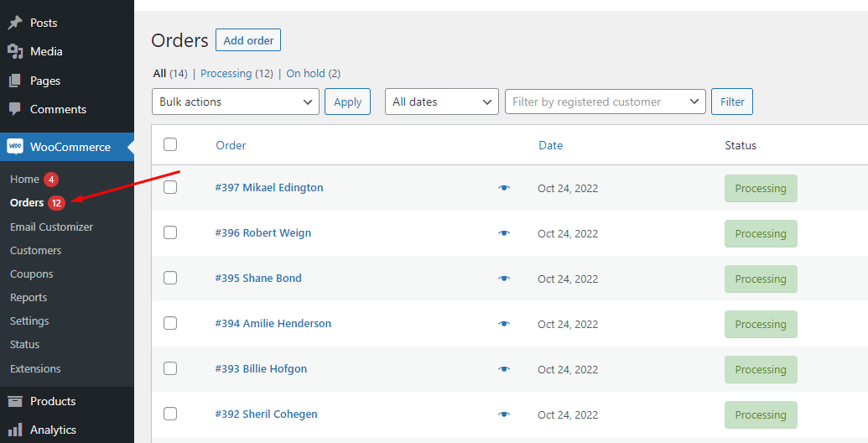868x443 pixels.
Task: Expand the All dates dropdown
Action: click(441, 102)
